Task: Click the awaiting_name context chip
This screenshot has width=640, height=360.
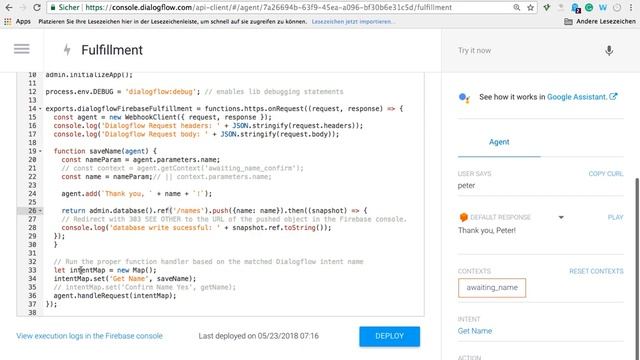Action: [492, 288]
